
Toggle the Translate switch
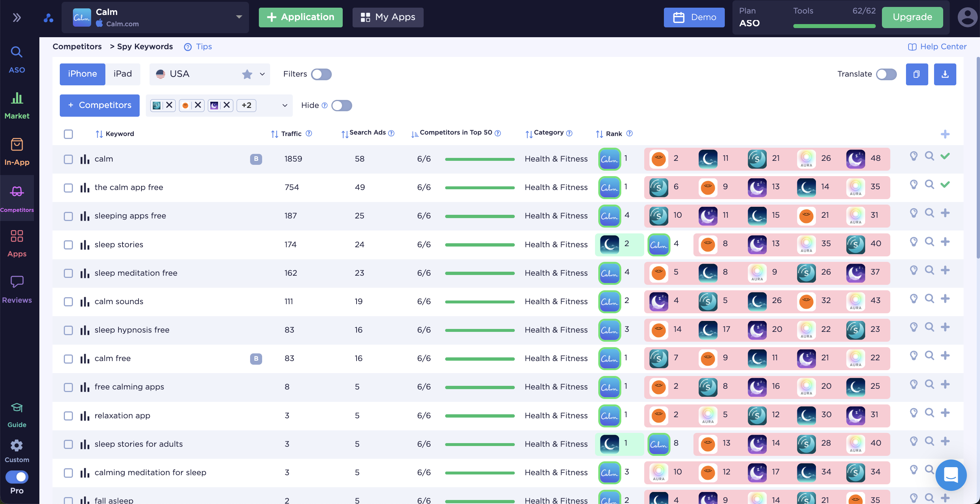click(x=886, y=74)
